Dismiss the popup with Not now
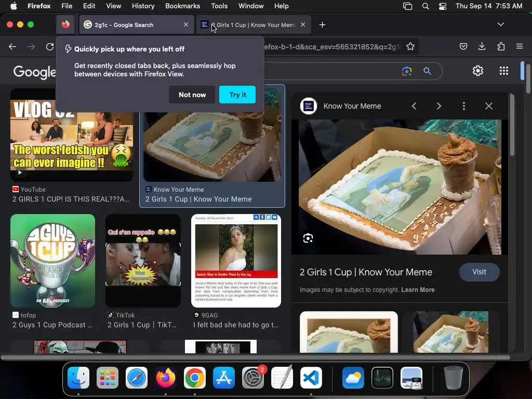Viewport: 532px width, 399px height. (192, 95)
